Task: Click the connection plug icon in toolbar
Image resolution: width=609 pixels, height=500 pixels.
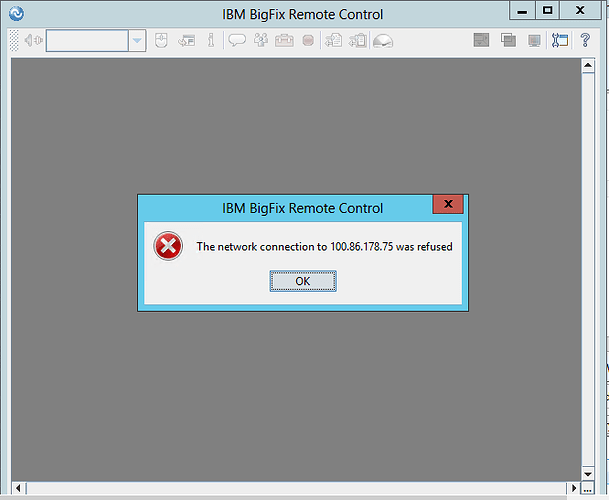Action: [34, 40]
